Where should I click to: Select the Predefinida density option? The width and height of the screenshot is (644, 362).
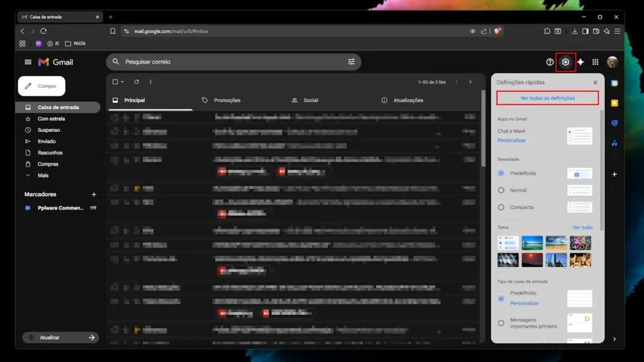pyautogui.click(x=501, y=173)
